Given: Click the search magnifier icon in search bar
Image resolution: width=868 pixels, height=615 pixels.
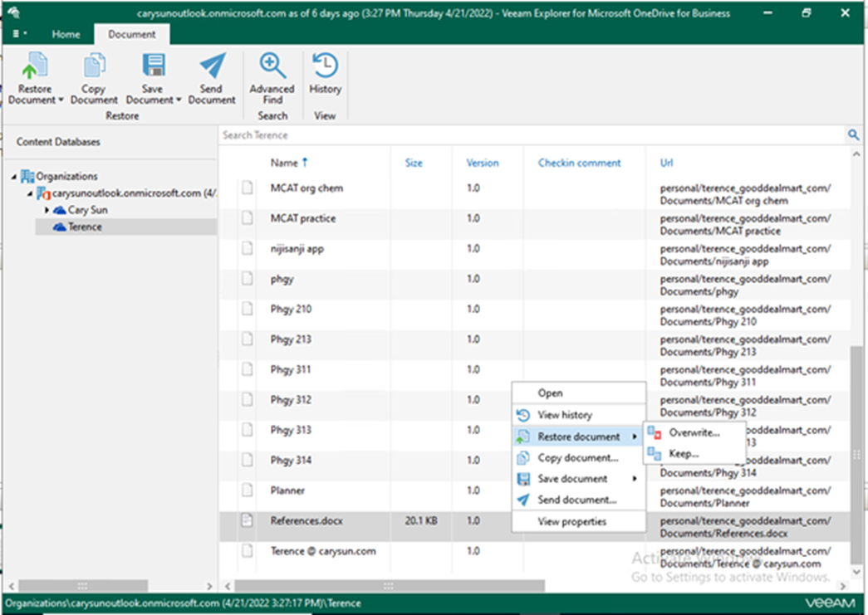Looking at the screenshot, I should [853, 134].
